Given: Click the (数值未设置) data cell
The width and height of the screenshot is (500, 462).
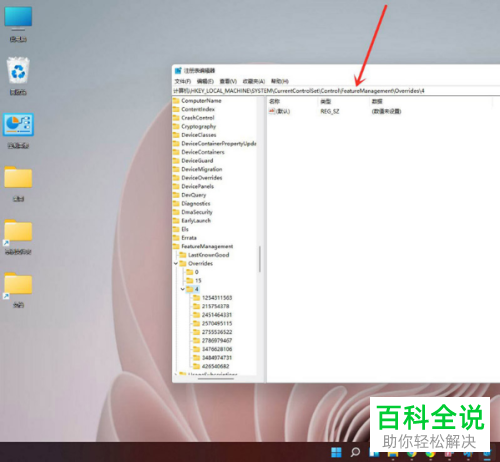Looking at the screenshot, I should tap(386, 111).
